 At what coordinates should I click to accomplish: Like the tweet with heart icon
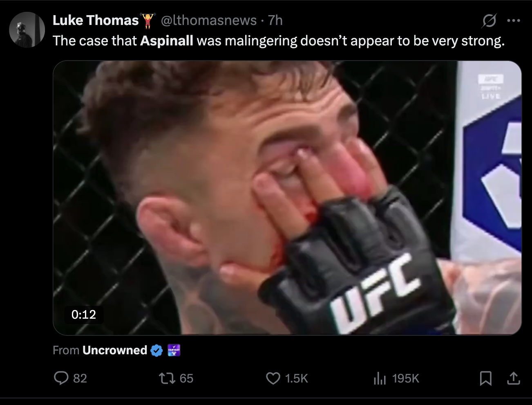[x=273, y=378]
